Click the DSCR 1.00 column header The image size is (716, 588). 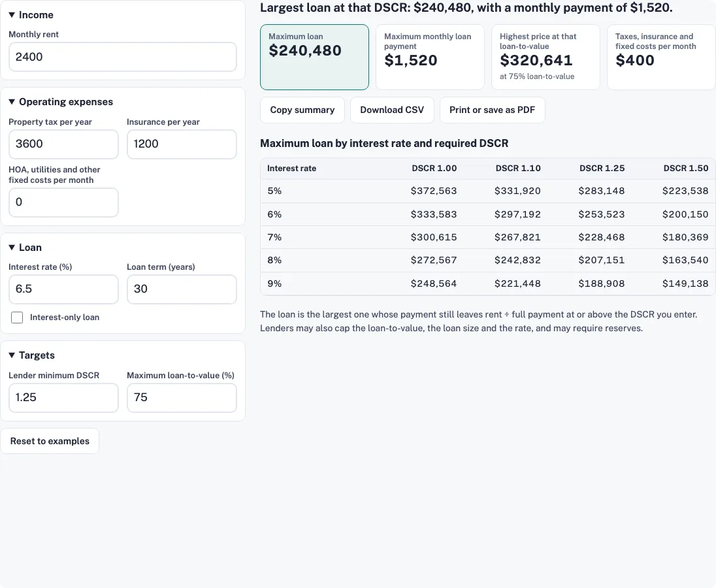434,169
